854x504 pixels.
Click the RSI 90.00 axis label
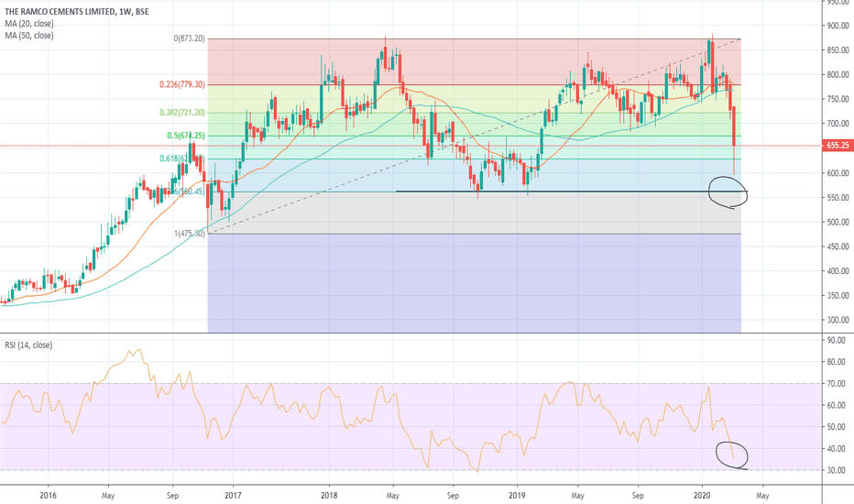click(x=838, y=340)
